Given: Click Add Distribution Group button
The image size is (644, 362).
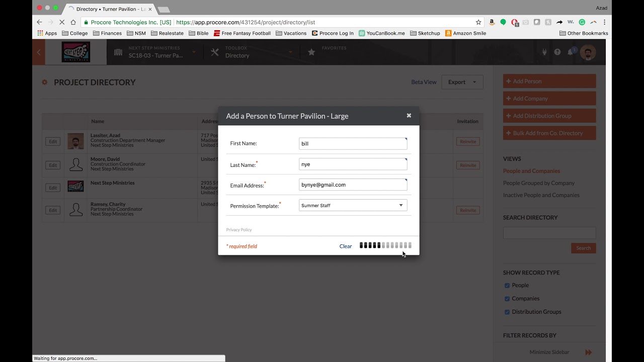Looking at the screenshot, I should (549, 116).
